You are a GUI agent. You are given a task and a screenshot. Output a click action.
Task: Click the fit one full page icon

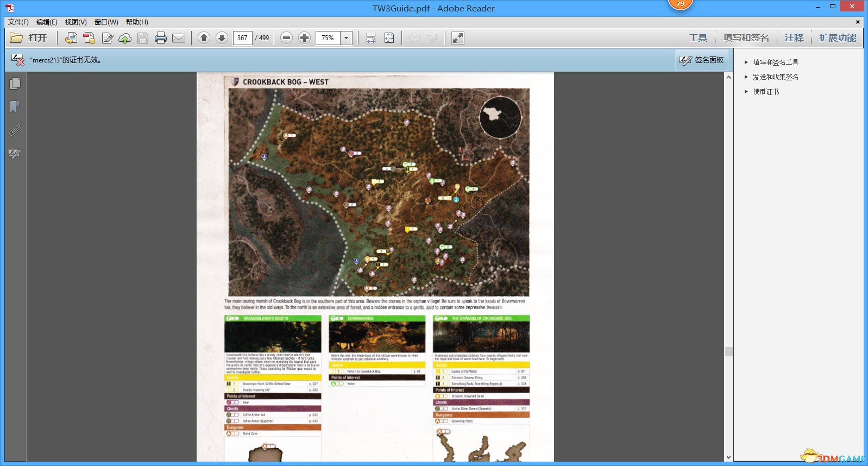click(x=389, y=38)
